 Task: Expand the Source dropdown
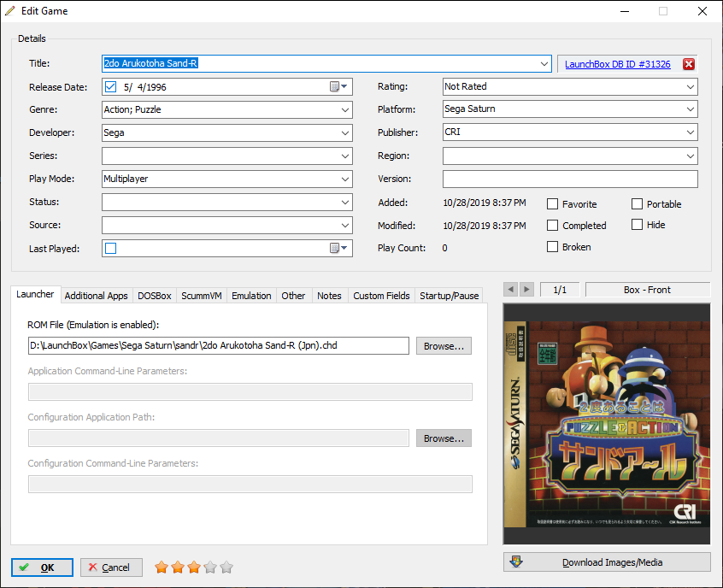pyautogui.click(x=345, y=225)
